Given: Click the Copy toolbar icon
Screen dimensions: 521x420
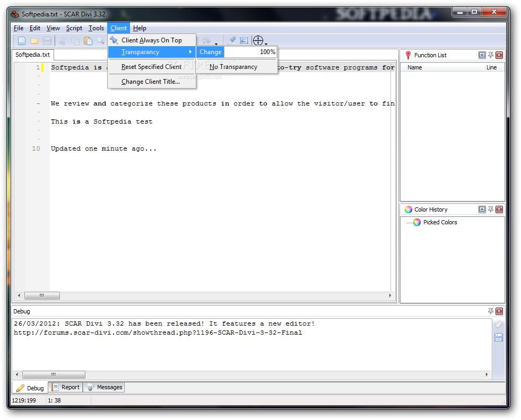Looking at the screenshot, I should (x=75, y=41).
